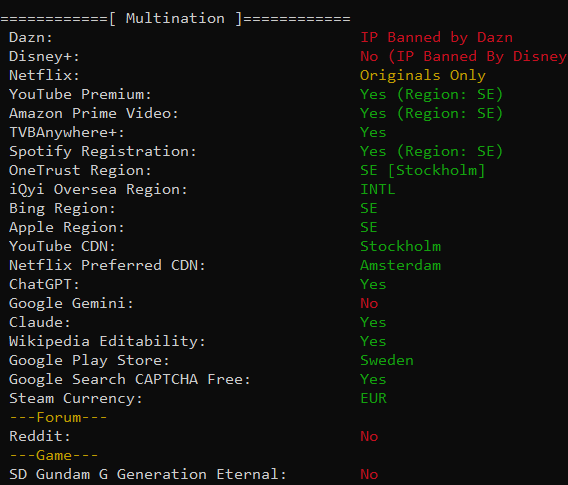
Task: Select the 'Bing Region:' label
Action: 62,208
